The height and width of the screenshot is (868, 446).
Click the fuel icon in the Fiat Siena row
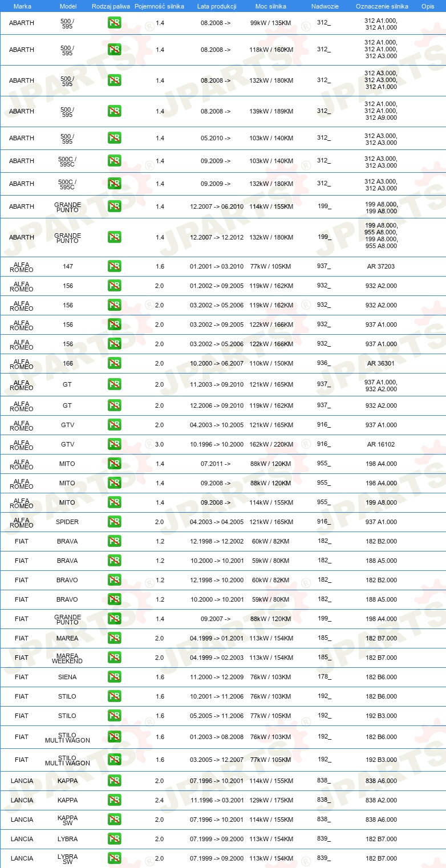pyautogui.click(x=114, y=677)
